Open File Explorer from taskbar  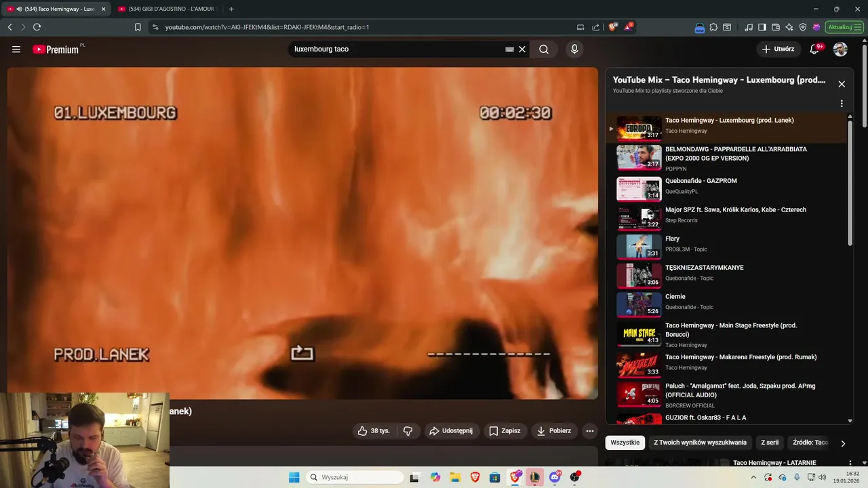point(455,477)
